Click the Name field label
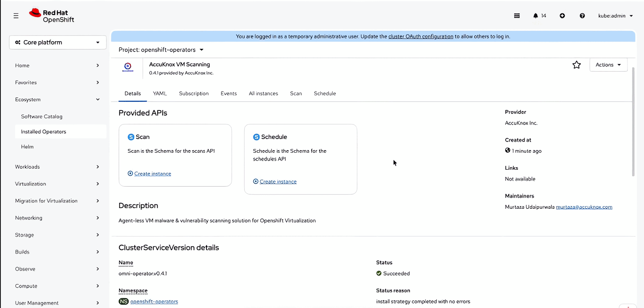This screenshot has width=644, height=308. pyautogui.click(x=126, y=263)
